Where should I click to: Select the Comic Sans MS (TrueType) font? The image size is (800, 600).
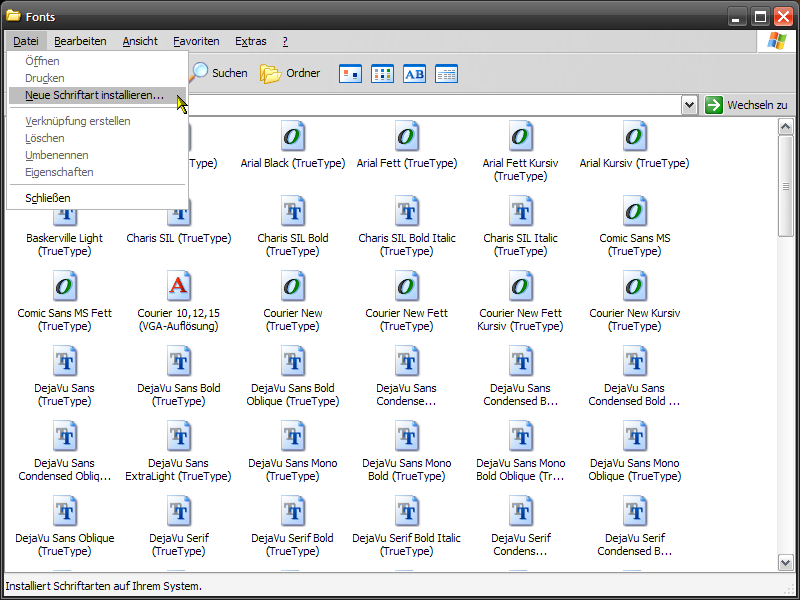click(634, 211)
